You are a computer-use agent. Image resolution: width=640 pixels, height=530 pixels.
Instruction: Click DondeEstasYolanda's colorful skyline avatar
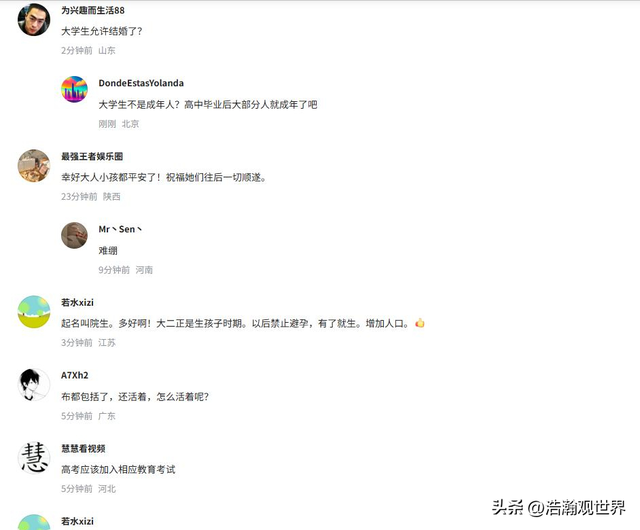[74, 89]
